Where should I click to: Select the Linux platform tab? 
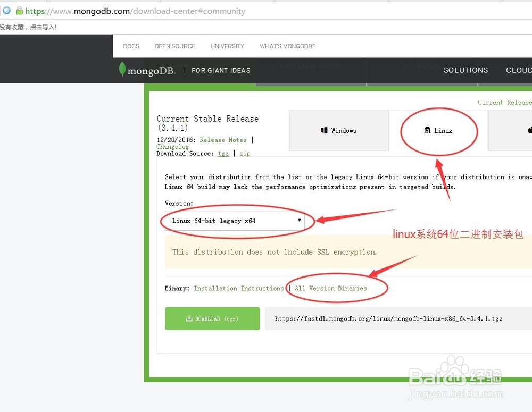[438, 130]
